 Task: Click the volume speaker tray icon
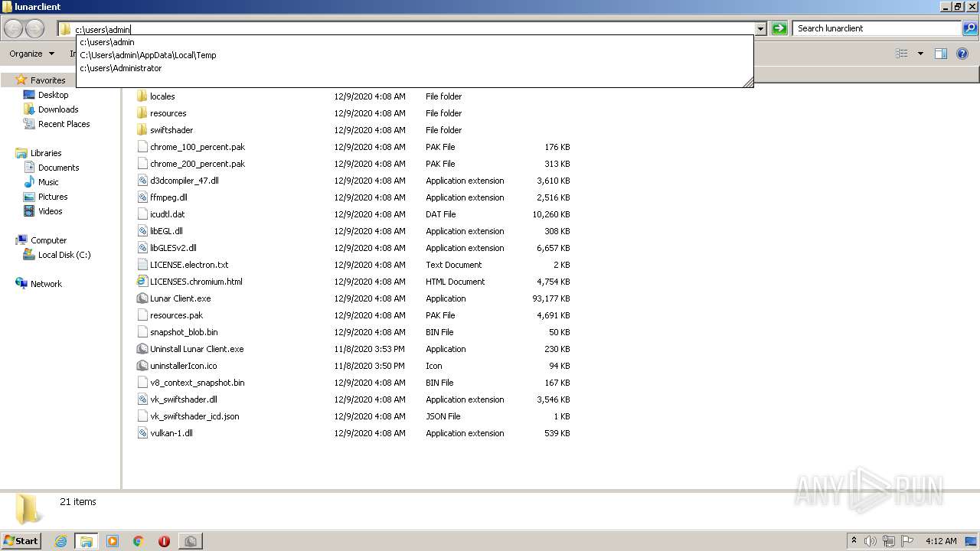tap(871, 541)
